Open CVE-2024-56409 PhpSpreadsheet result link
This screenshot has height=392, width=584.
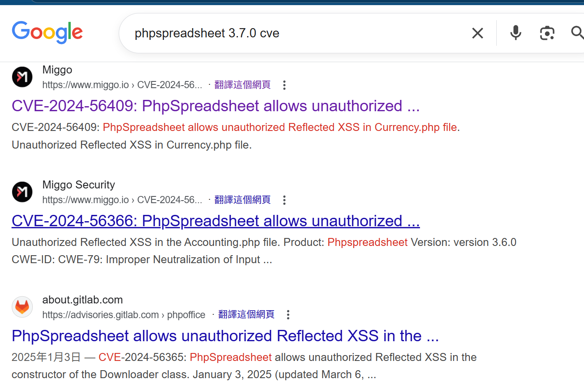pyautogui.click(x=216, y=106)
